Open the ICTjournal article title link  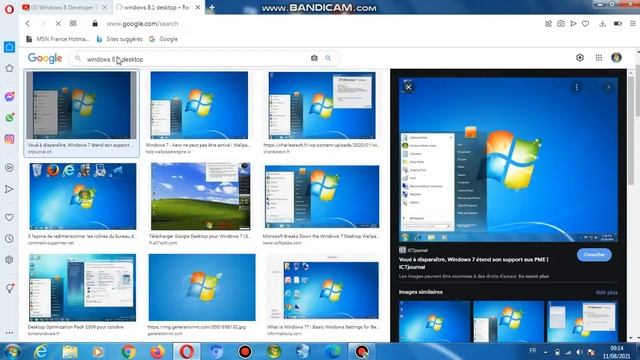(473, 263)
